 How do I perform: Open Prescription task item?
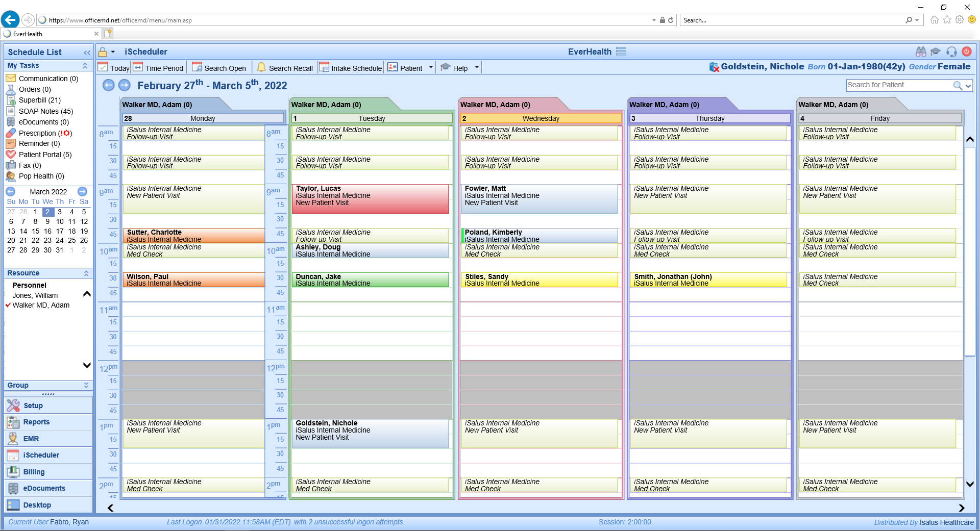39,133
